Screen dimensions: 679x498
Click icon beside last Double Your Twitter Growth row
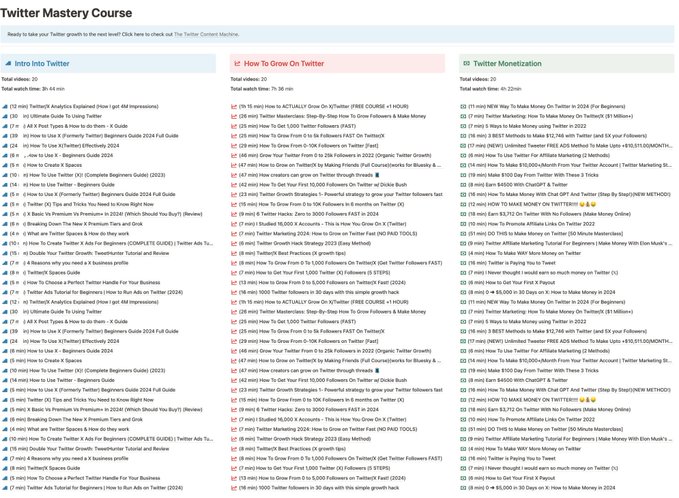coord(5,449)
